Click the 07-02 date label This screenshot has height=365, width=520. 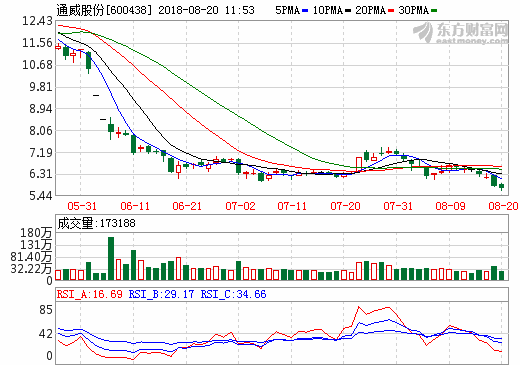[x=240, y=206]
